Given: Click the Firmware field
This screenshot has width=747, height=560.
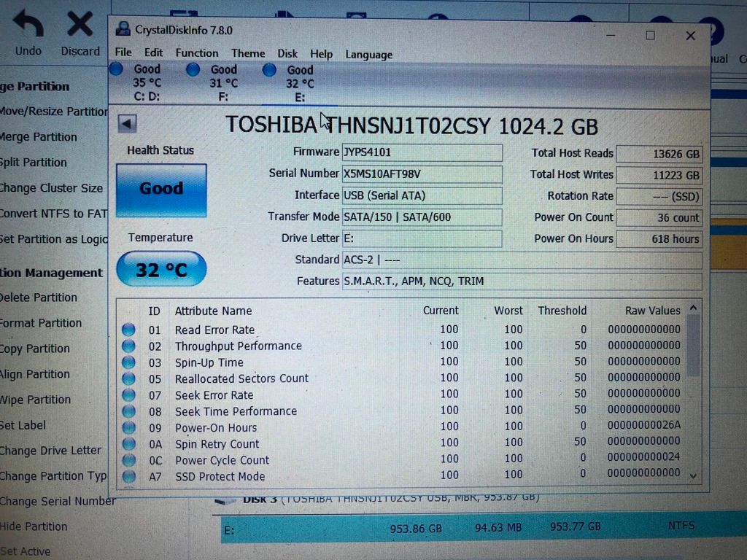Looking at the screenshot, I should coord(422,152).
